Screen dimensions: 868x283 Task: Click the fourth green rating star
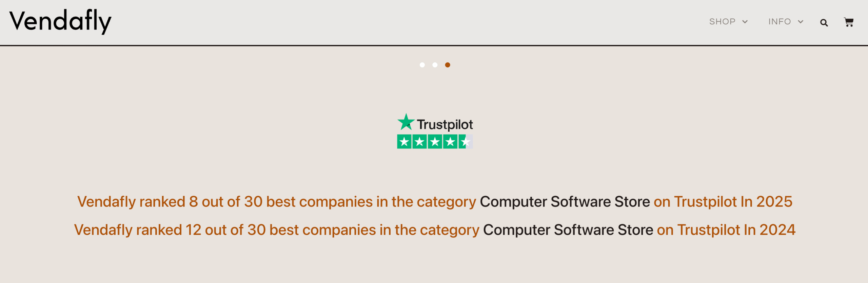450,141
